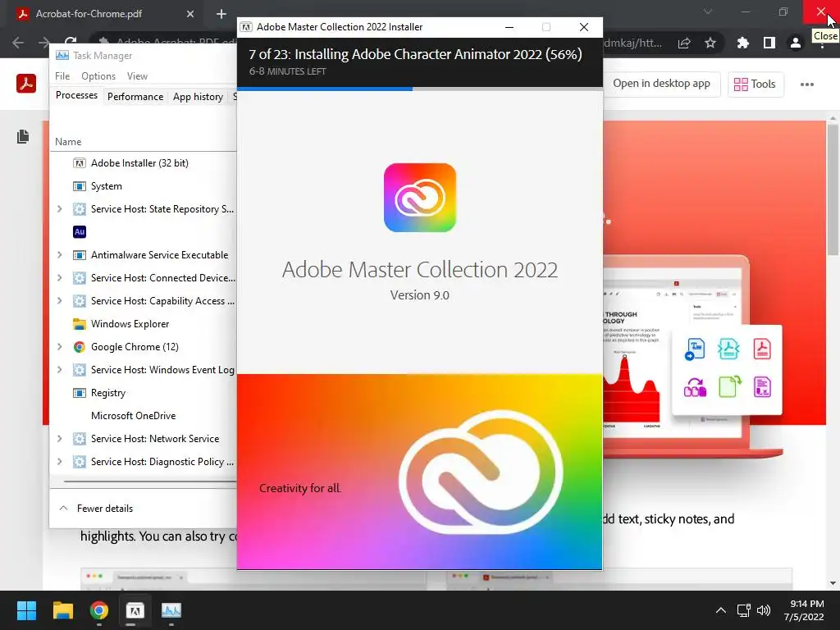Open the Tools button in Acrobat viewer
The width and height of the screenshot is (840, 630).
click(x=756, y=84)
